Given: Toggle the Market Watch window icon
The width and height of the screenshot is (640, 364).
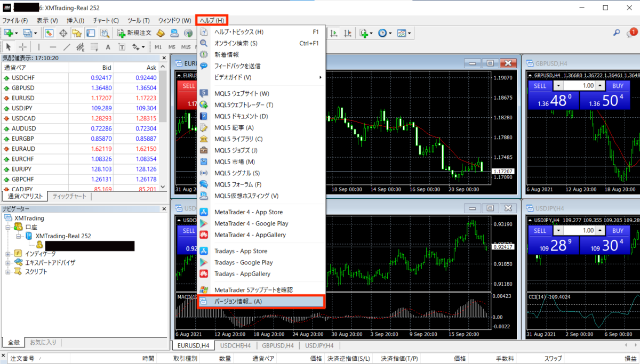Looking at the screenshot, I should click(x=49, y=33).
